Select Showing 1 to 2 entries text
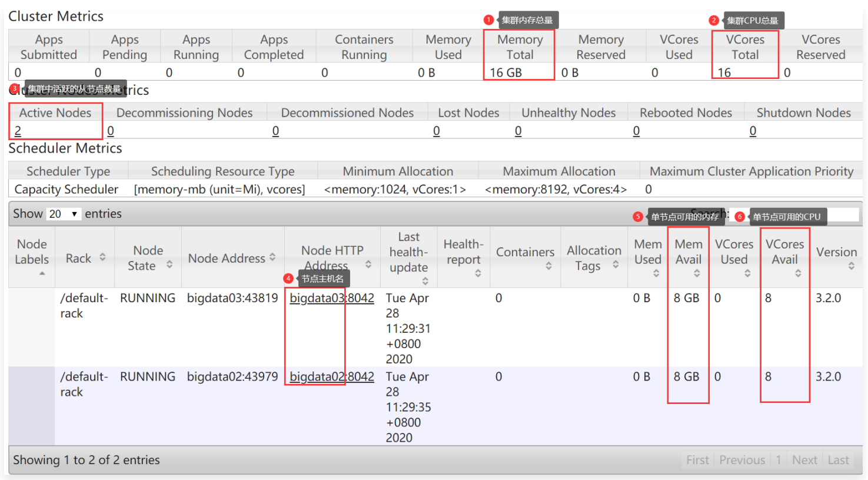This screenshot has width=868, height=480. (87, 460)
